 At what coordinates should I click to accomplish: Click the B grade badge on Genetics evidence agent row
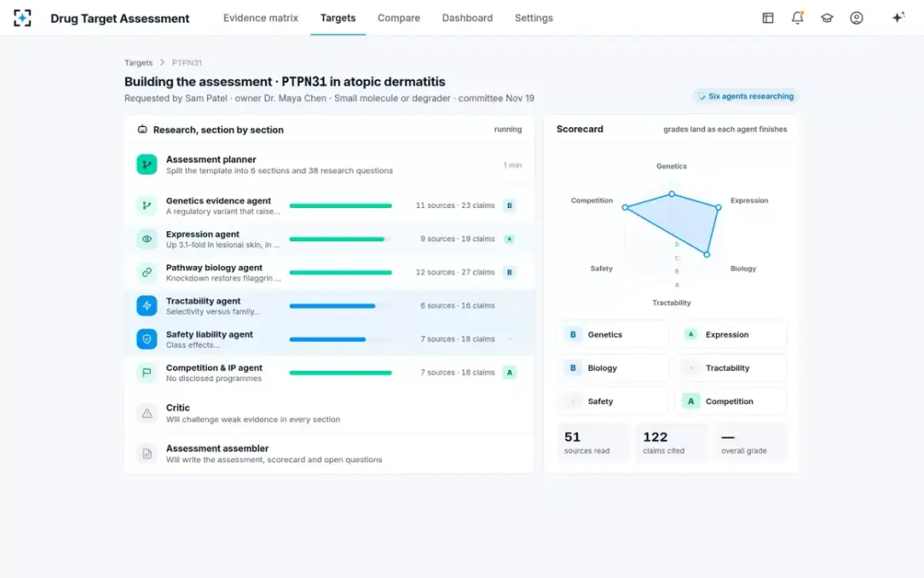click(509, 206)
